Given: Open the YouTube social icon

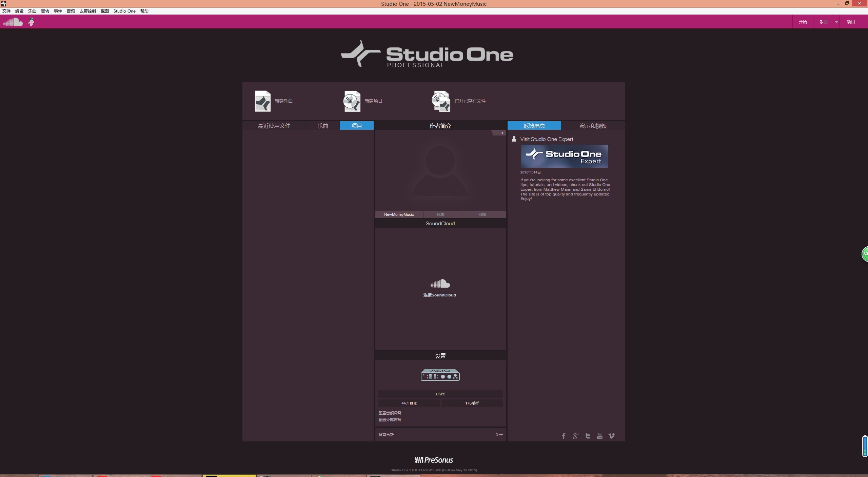Looking at the screenshot, I should [599, 436].
